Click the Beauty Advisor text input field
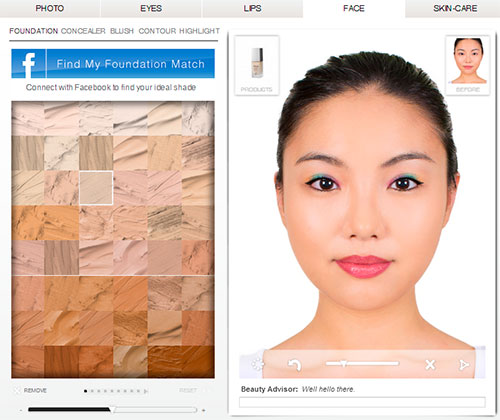 click(362, 402)
